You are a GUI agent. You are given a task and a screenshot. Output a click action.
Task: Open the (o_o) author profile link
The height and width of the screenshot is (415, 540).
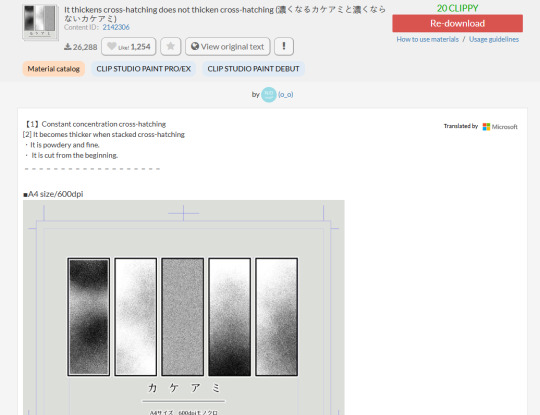point(285,95)
